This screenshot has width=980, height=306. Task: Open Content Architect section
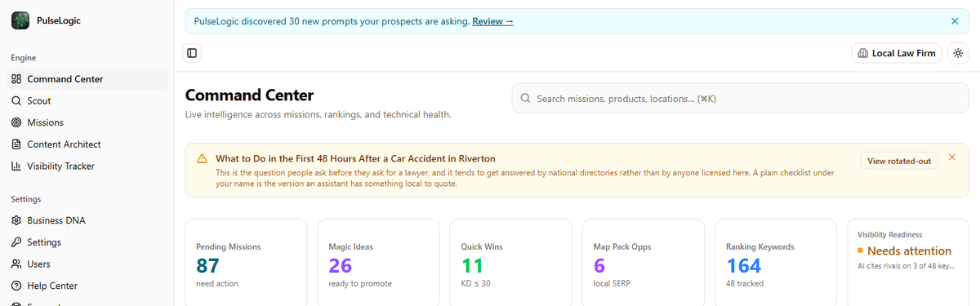[87, 144]
